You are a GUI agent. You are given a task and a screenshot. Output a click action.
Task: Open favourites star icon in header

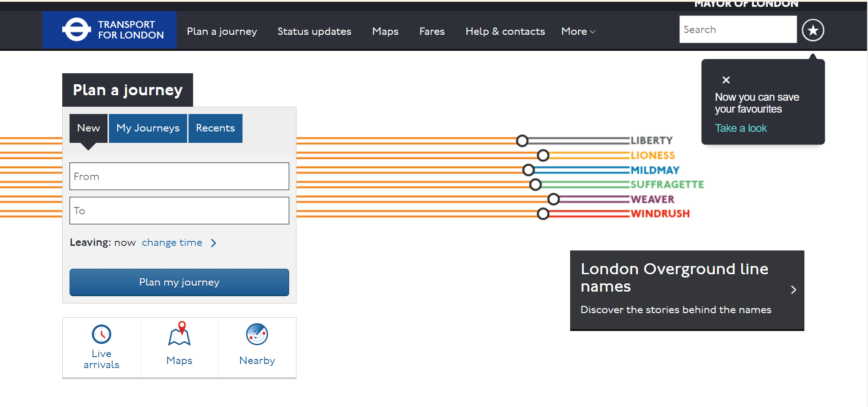(x=813, y=30)
